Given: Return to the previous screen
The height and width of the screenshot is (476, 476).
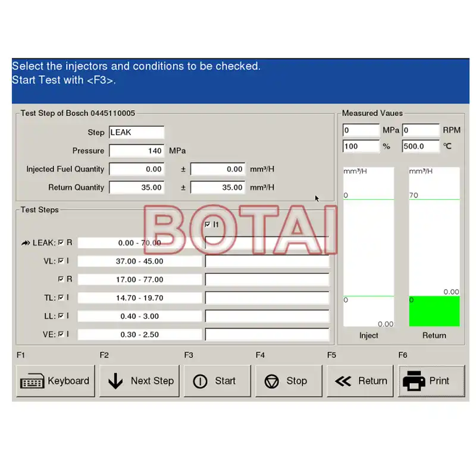Looking at the screenshot, I should point(360,381).
